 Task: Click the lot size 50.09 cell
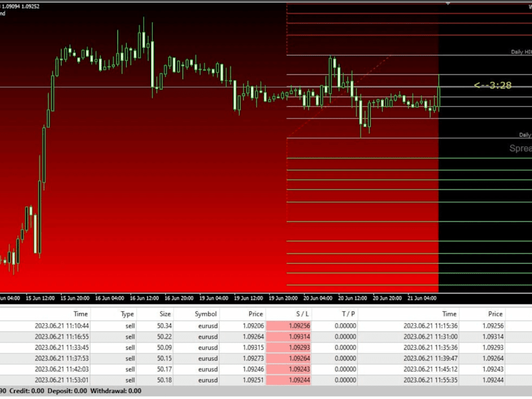tap(164, 348)
